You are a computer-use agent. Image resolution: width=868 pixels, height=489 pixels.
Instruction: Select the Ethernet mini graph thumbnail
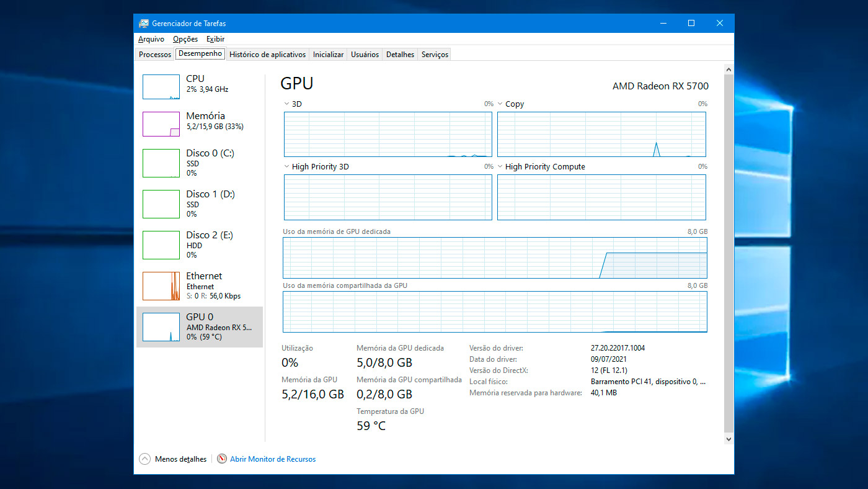(x=161, y=286)
